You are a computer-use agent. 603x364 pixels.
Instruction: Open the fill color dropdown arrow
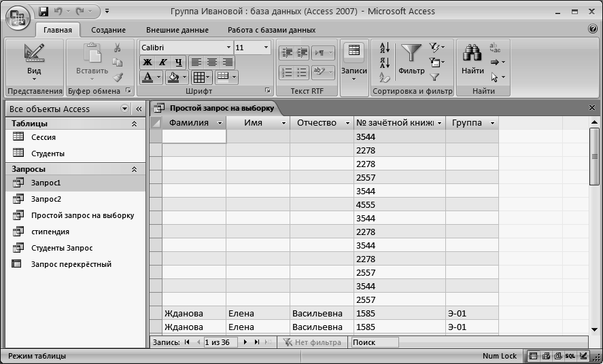click(x=185, y=77)
